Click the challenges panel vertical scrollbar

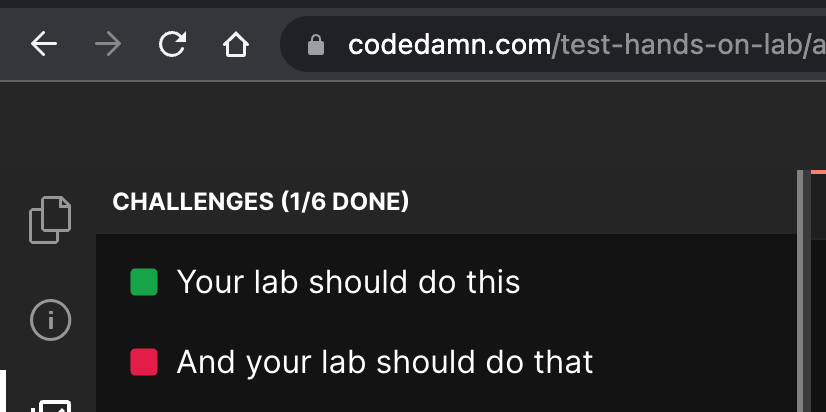coord(800,290)
